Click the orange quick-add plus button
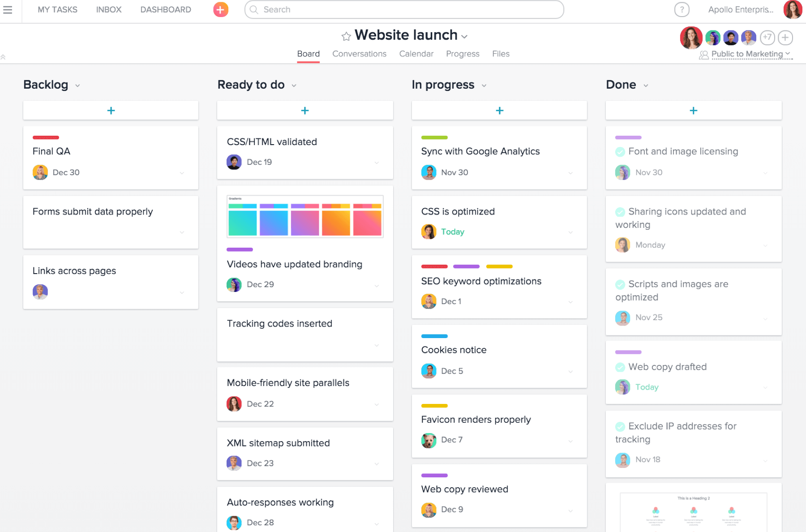The height and width of the screenshot is (532, 806). tap(220, 9)
